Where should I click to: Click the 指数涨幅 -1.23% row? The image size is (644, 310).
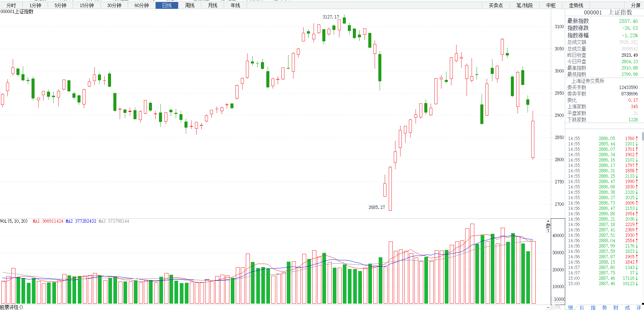603,35
